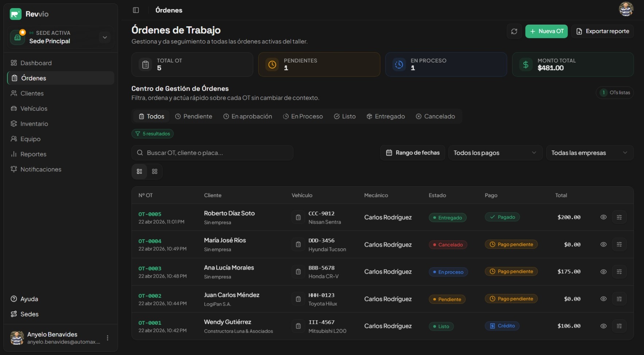Expand the Sede Activa selector
The height and width of the screenshot is (355, 644).
pyautogui.click(x=105, y=37)
